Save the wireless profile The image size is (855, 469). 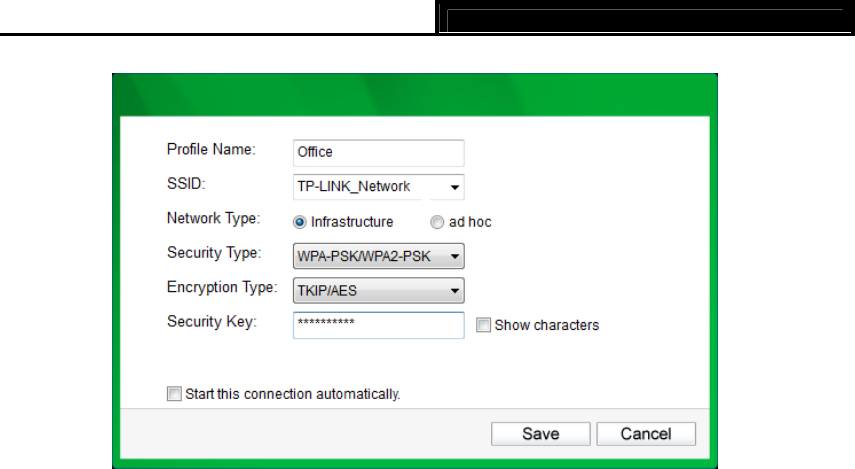(x=540, y=434)
